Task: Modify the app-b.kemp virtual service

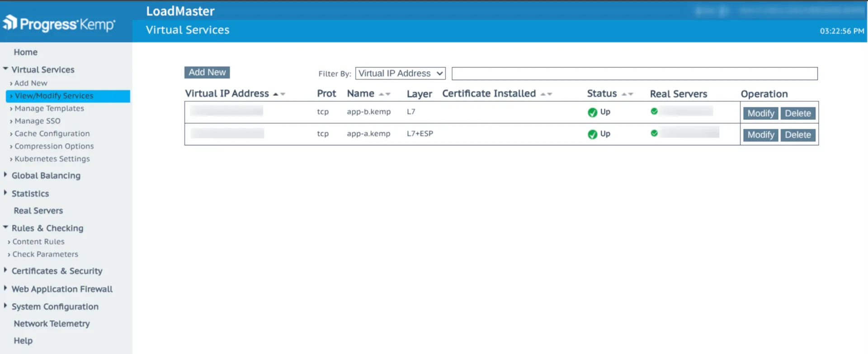Action: click(x=760, y=113)
